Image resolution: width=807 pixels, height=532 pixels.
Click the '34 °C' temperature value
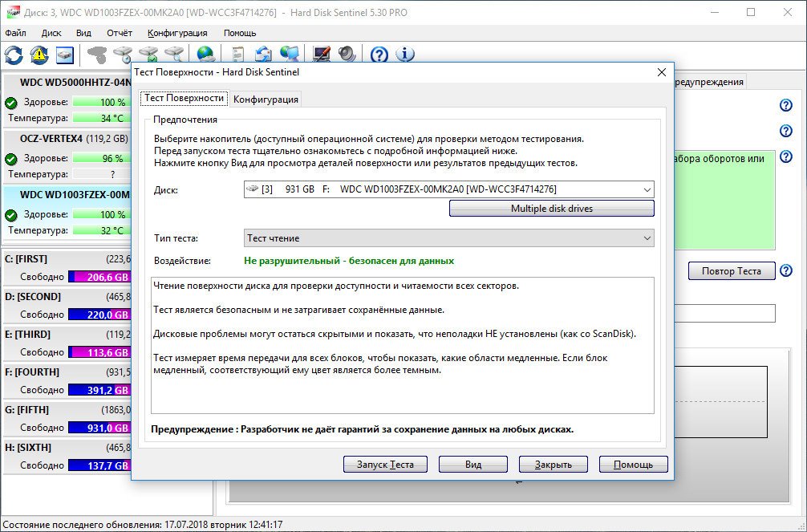[x=112, y=119]
